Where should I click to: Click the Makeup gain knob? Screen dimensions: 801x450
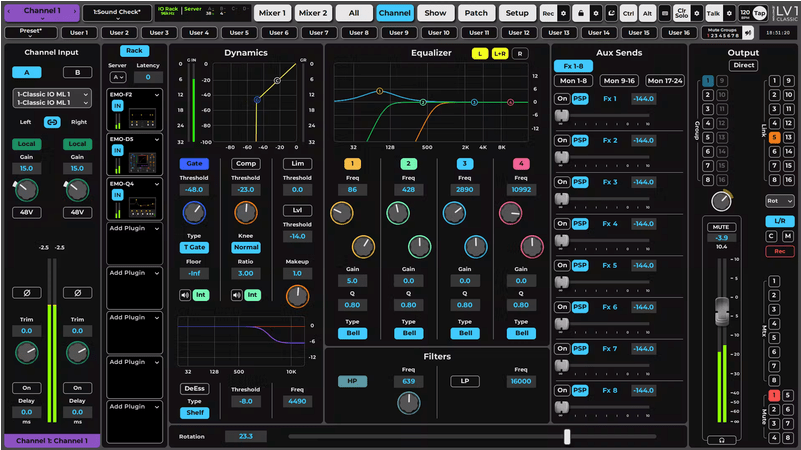[x=297, y=296]
